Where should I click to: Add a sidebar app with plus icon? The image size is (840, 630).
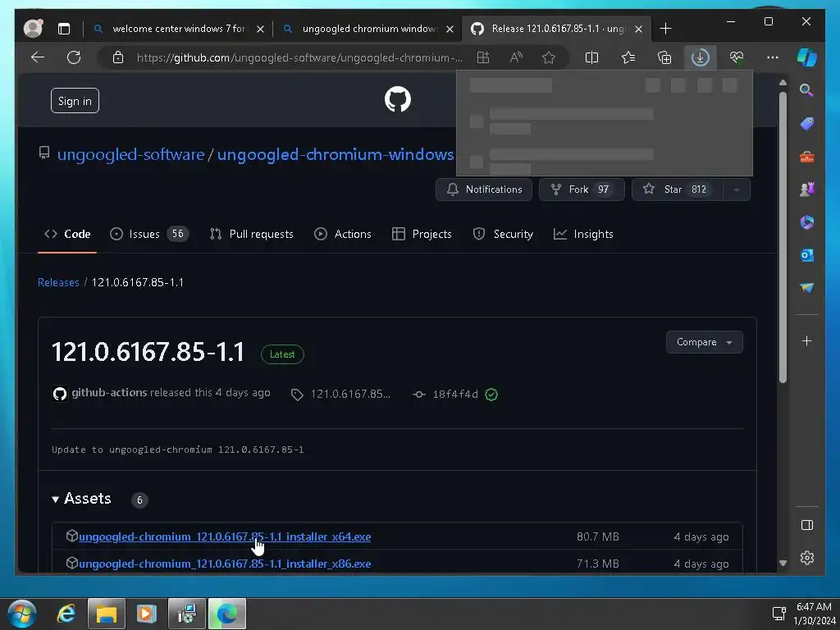pos(807,341)
